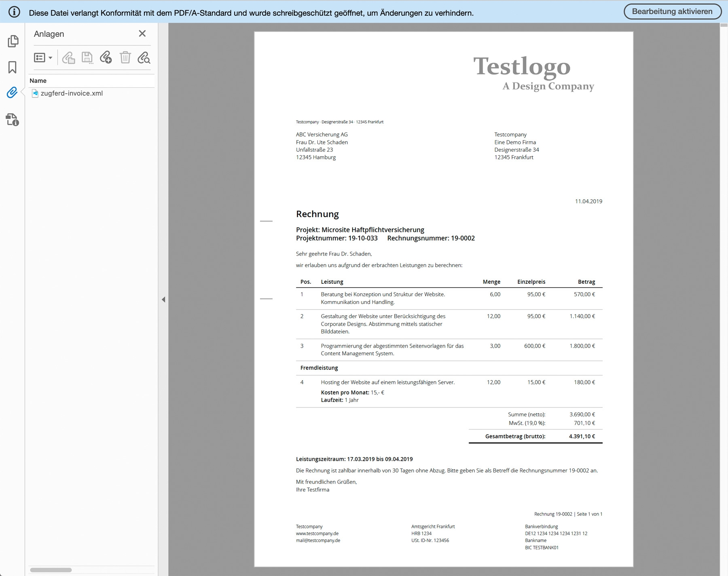Close the Anlagen panel
The height and width of the screenshot is (576, 728).
tap(142, 34)
